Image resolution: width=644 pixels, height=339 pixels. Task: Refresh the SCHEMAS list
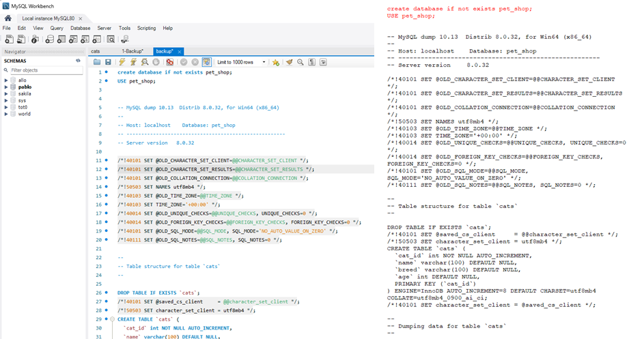[x=78, y=61]
